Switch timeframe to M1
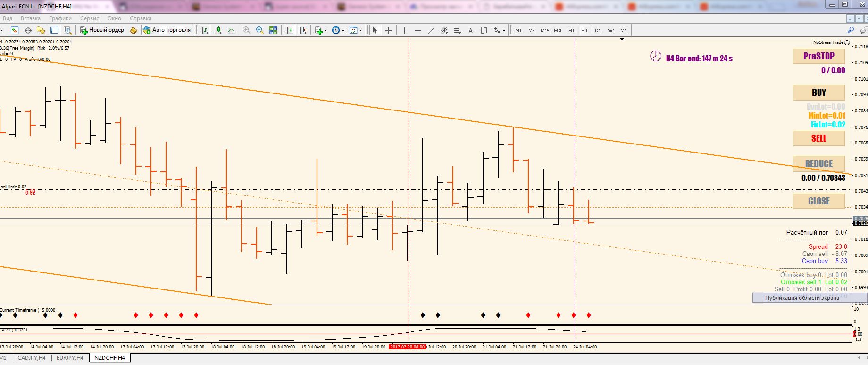 518,30
